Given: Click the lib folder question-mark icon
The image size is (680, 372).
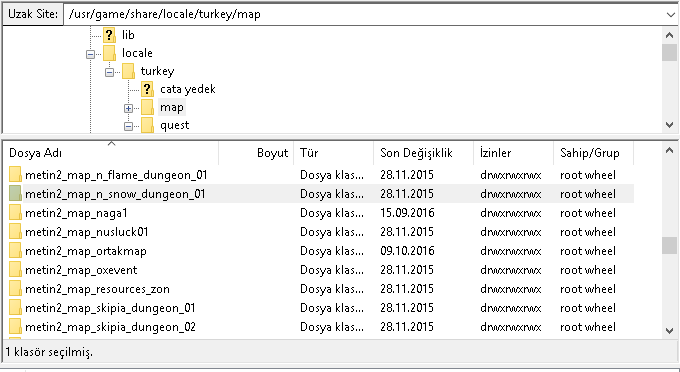Looking at the screenshot, I should point(109,35).
